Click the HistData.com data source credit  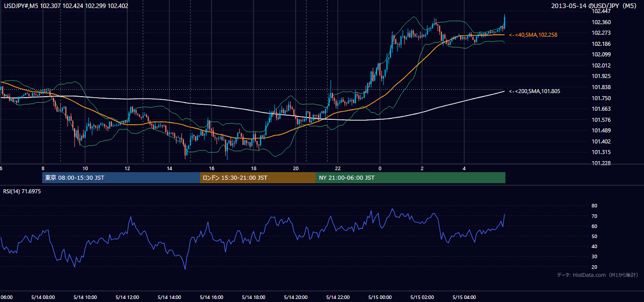598,275
